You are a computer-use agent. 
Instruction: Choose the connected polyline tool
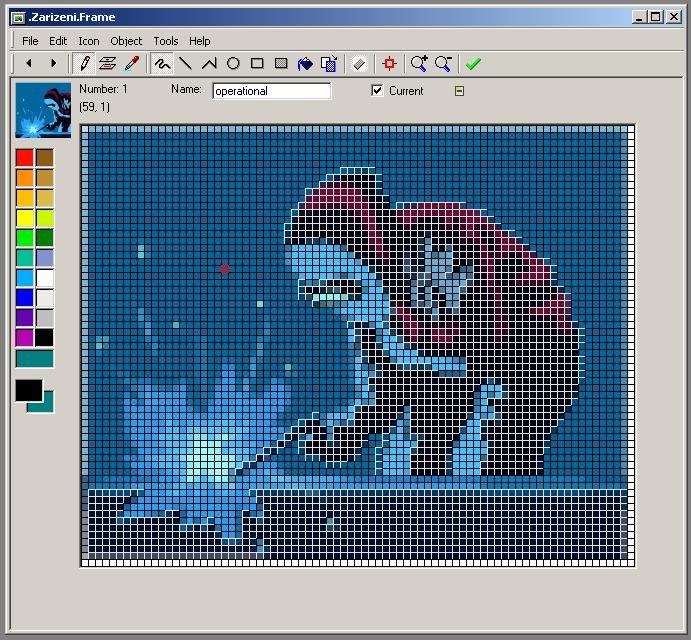click(x=209, y=63)
